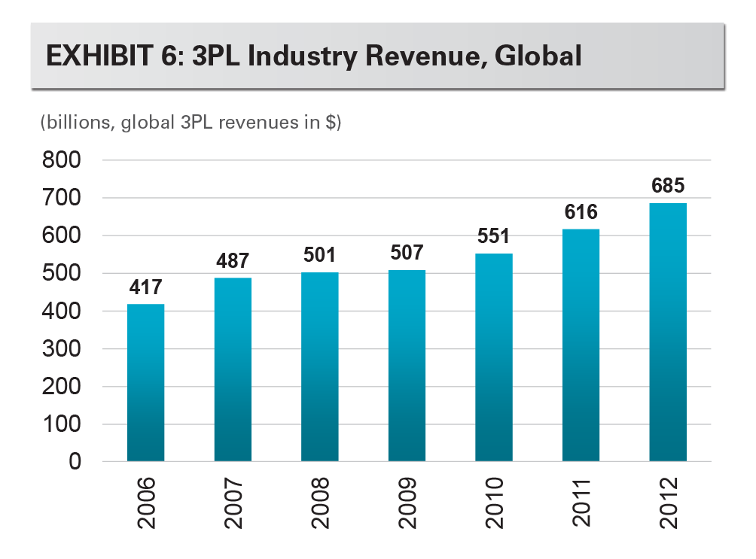
Task: Select the 2011 bar in the chart
Action: pos(581,345)
